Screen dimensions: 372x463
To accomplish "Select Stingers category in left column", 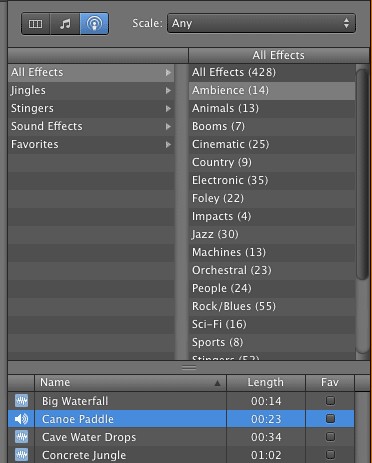I will [91, 108].
